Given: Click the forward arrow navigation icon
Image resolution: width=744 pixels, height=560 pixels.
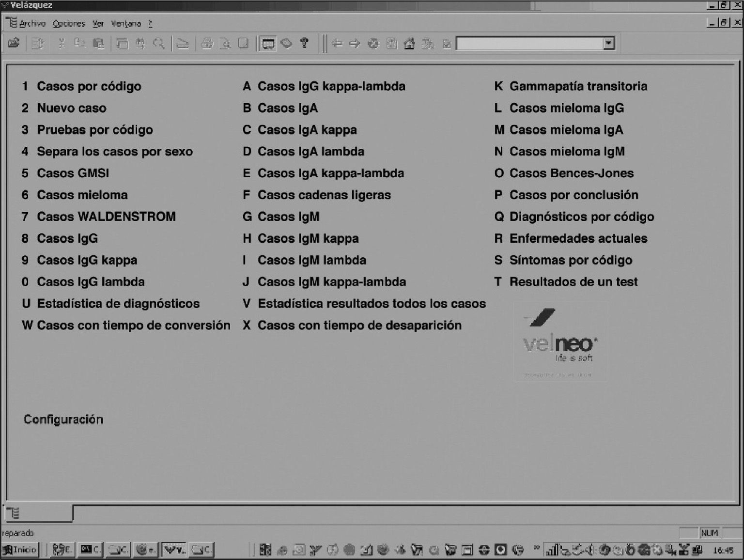Looking at the screenshot, I should point(355,44).
